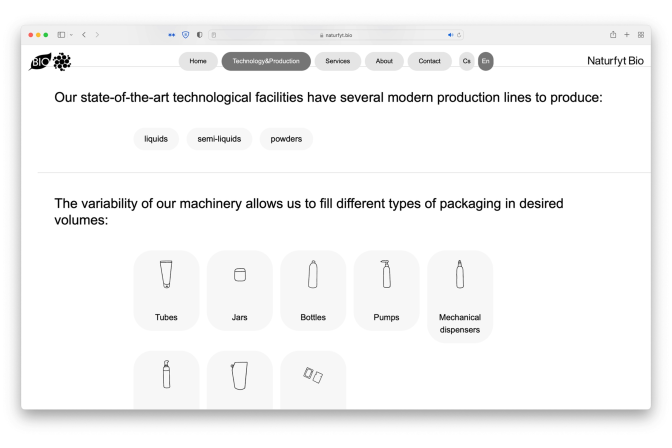The image size is (672, 448).
Task: Click the Pumps packaging icon
Action: click(x=386, y=274)
